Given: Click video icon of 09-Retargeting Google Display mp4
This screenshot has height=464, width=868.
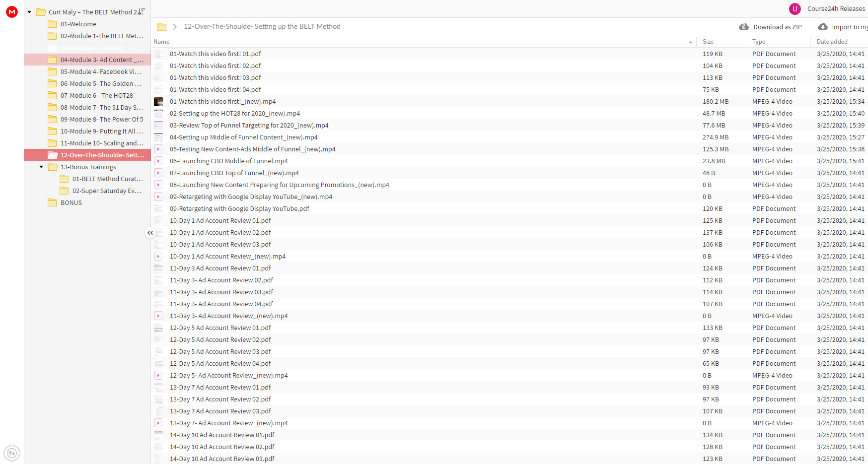Looking at the screenshot, I should tap(158, 197).
